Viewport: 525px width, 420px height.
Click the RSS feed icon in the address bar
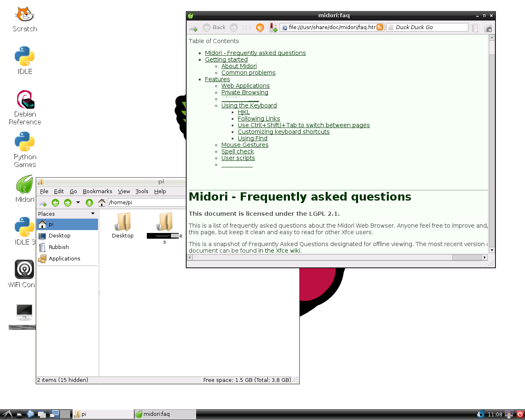pos(380,27)
